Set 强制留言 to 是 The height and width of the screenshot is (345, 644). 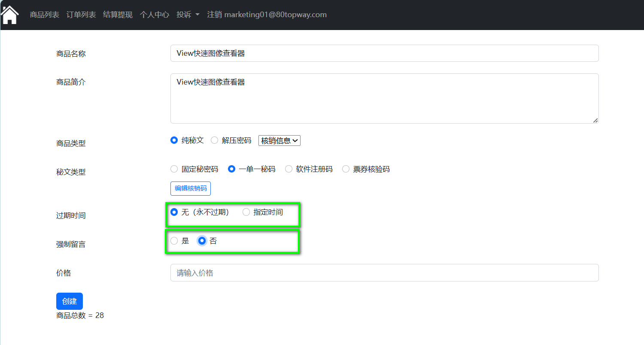(174, 241)
